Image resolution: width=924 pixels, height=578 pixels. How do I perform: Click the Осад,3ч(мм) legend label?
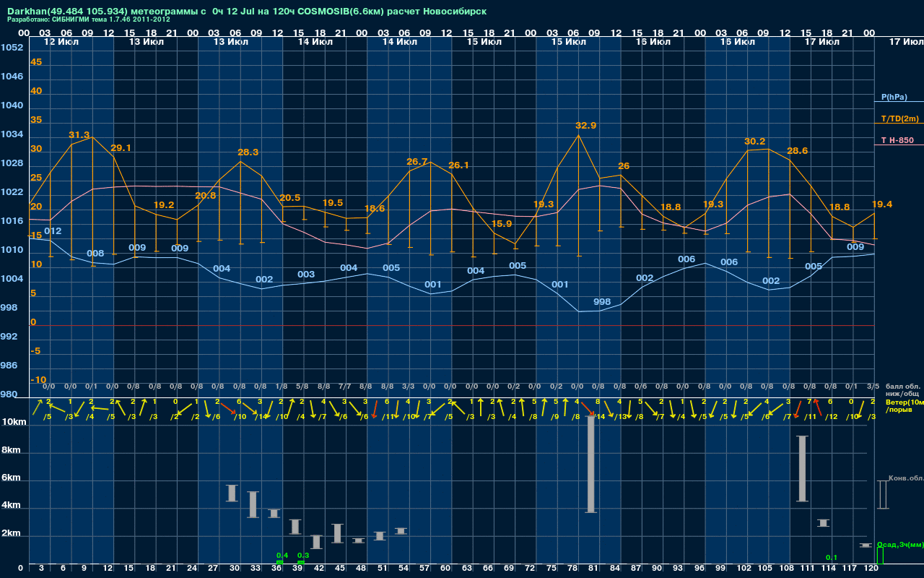pos(899,544)
